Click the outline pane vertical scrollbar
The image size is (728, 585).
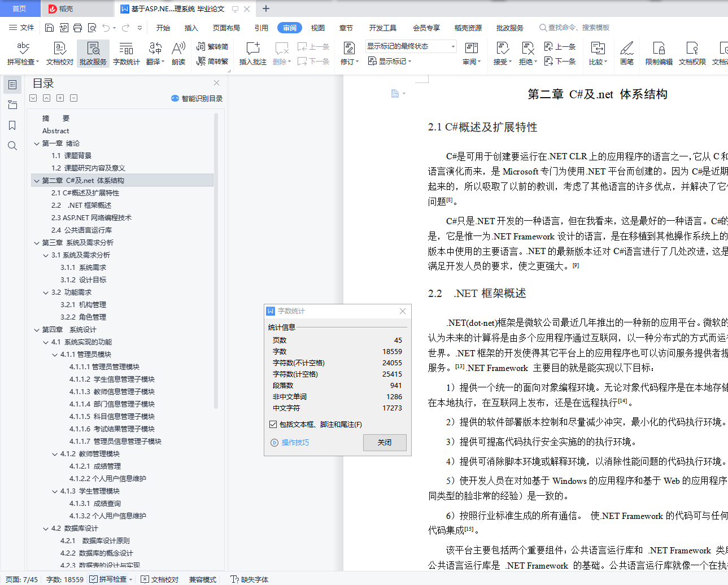coord(216,260)
